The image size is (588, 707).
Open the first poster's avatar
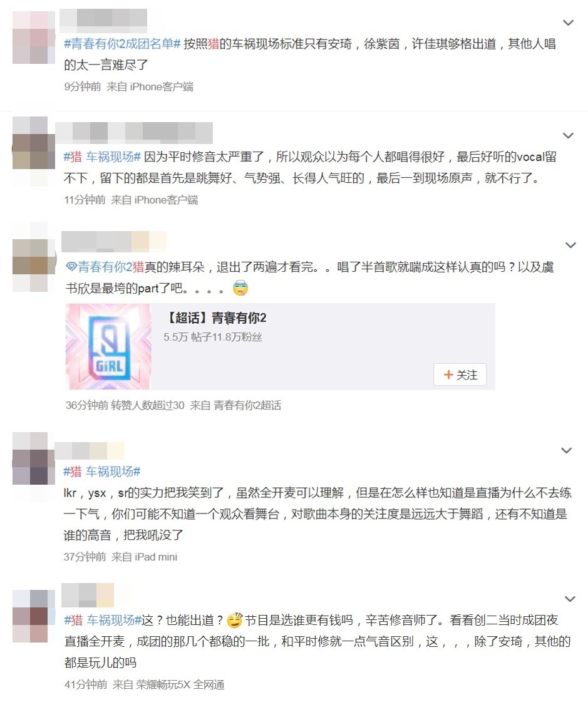pyautogui.click(x=34, y=38)
